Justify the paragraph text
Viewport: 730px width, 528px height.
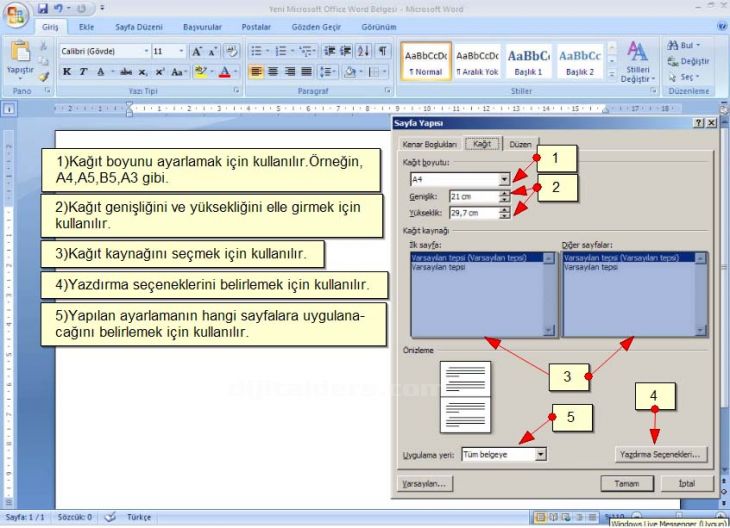click(306, 72)
